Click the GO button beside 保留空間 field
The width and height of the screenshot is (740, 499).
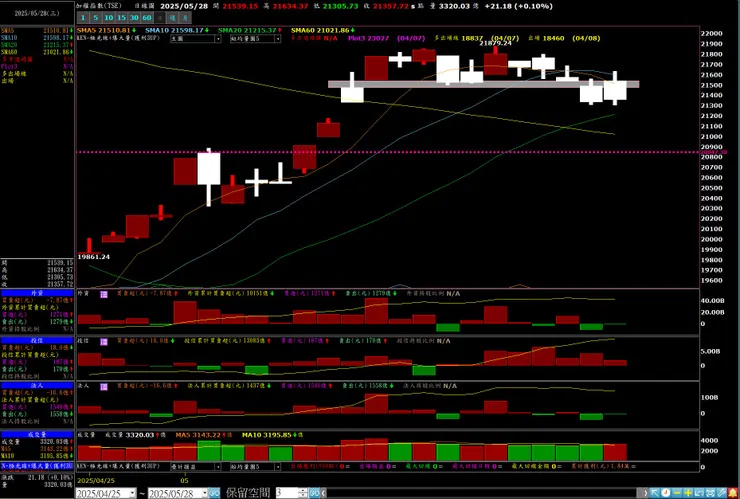pyautogui.click(x=315, y=493)
